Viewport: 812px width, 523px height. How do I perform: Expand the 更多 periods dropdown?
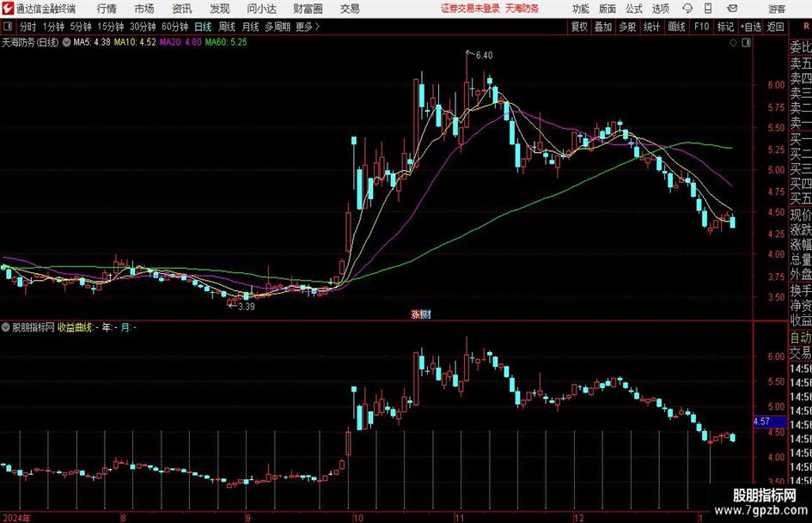pyautogui.click(x=308, y=27)
